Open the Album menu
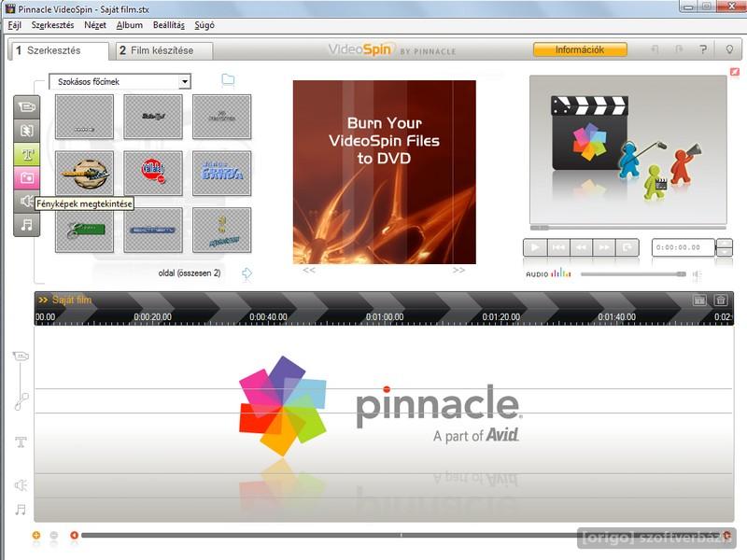747x560 pixels. (130, 25)
